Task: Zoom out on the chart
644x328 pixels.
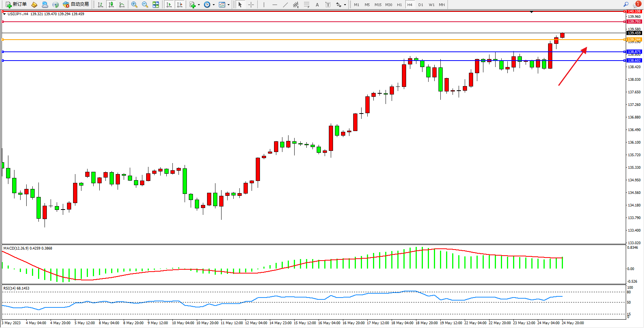Action: tap(145, 5)
